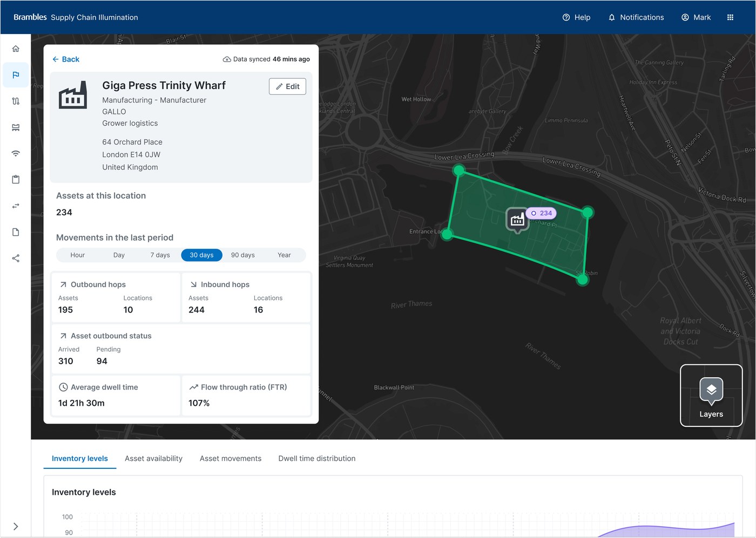Select the 7 days movement period
Image resolution: width=756 pixels, height=538 pixels.
(160, 255)
